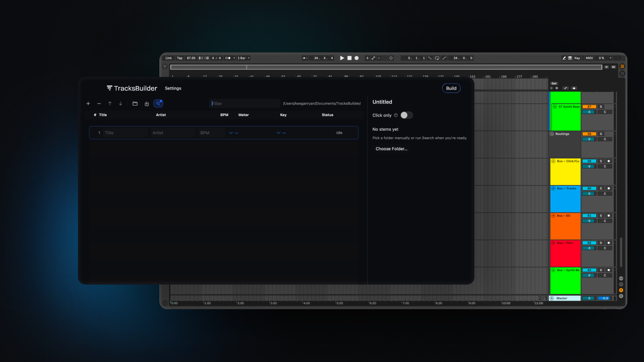The width and height of the screenshot is (644, 362).
Task: Click the highlighted search stems icon
Action: (158, 104)
